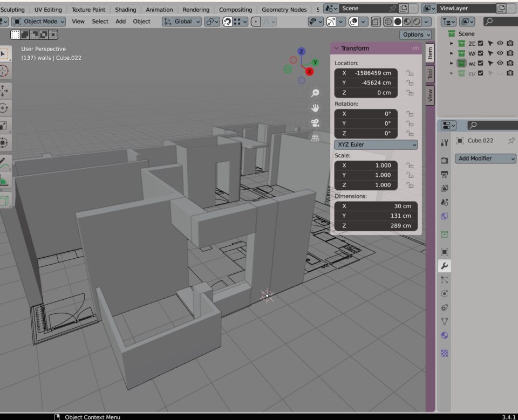This screenshot has width=518, height=420.
Task: Activate the Cursor tool
Action: tap(4, 71)
